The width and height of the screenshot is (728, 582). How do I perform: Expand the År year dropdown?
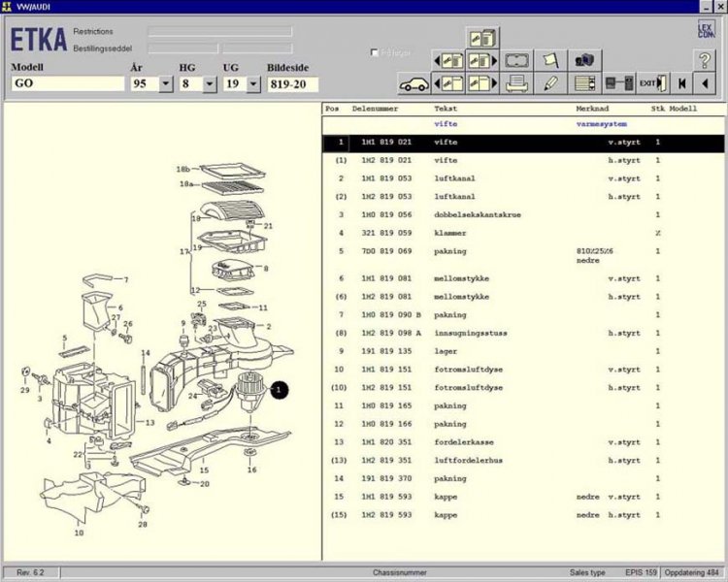coord(165,84)
